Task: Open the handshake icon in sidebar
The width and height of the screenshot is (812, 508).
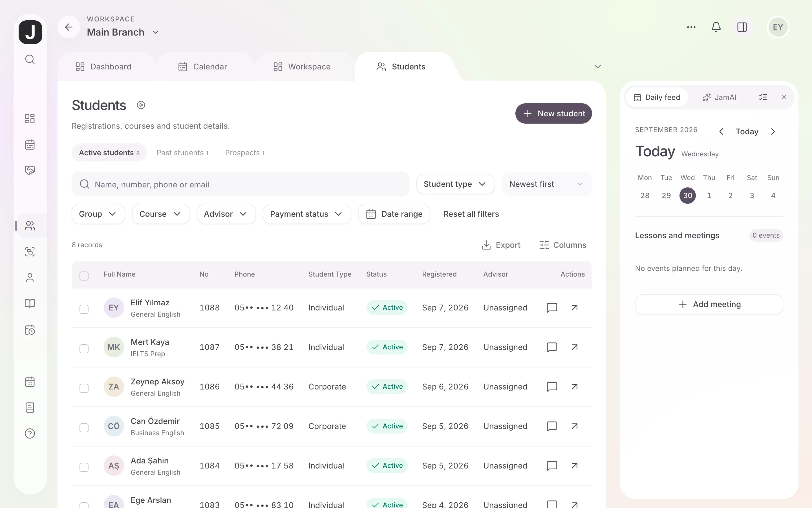Action: [x=30, y=170]
